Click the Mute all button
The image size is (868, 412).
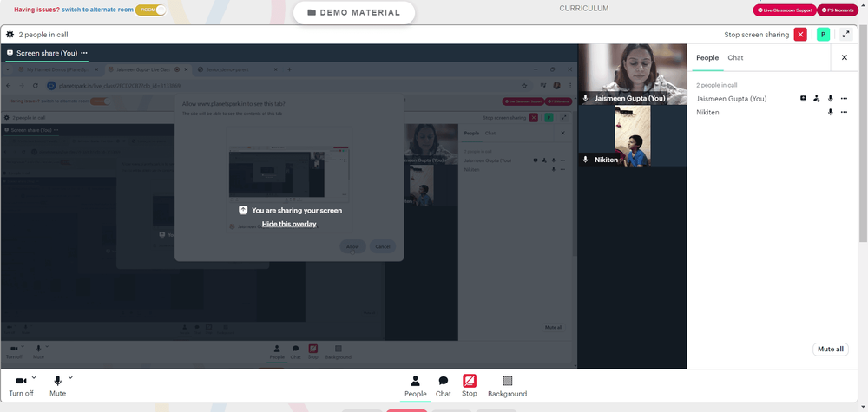831,349
